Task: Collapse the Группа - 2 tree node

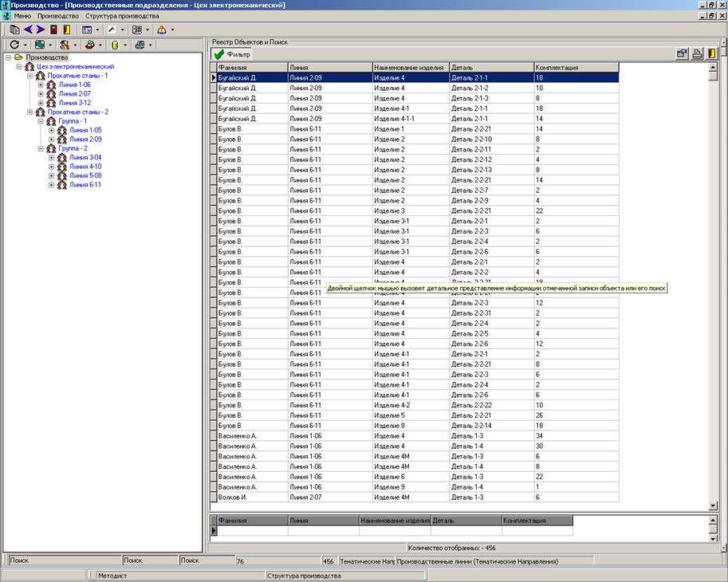Action: [x=41, y=148]
